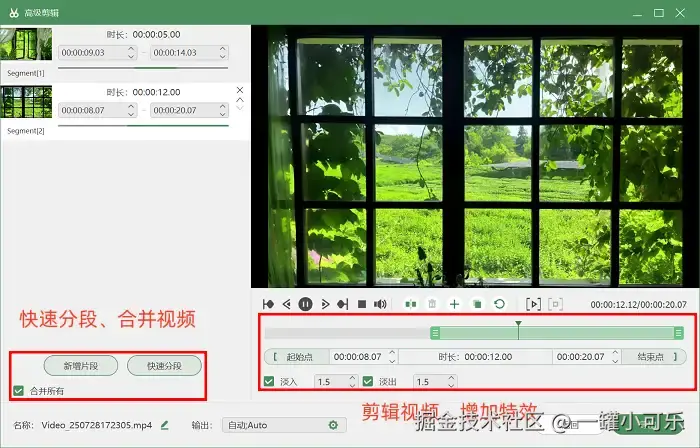Move Segment[2] up using the chevron
Viewport: 700px width, 448px height.
point(240,100)
